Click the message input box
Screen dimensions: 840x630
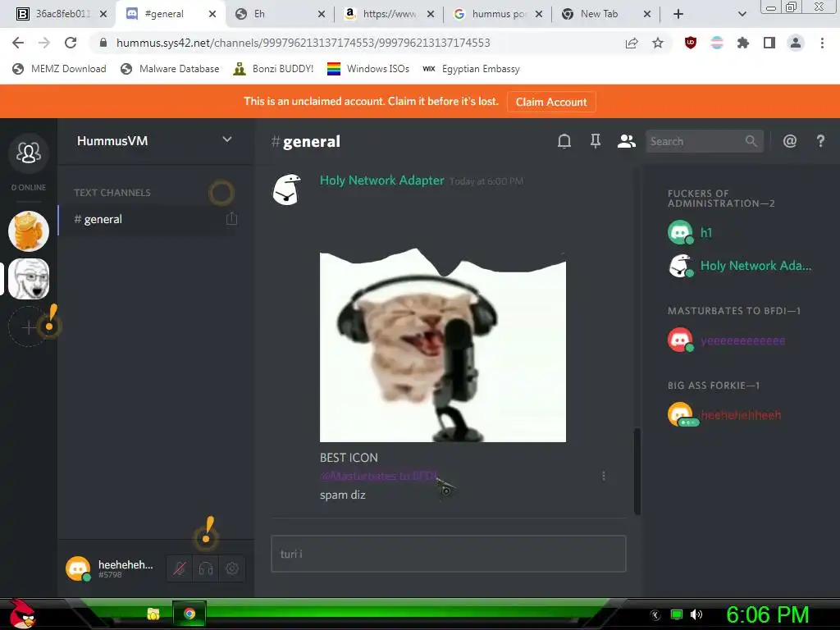click(449, 554)
